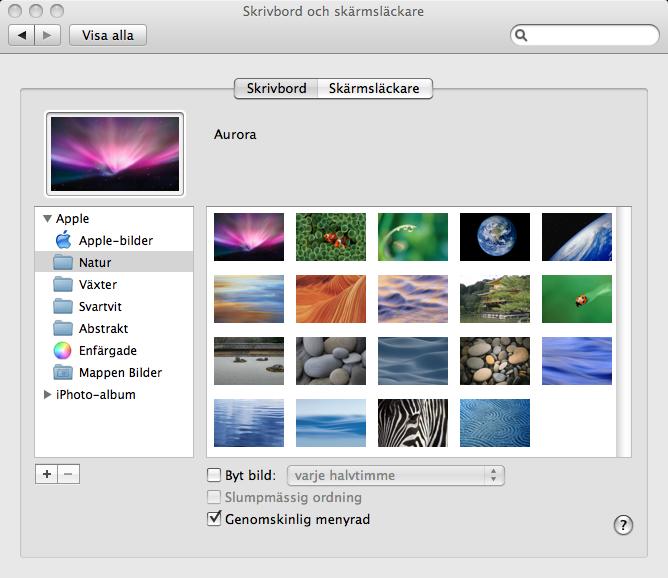The width and height of the screenshot is (668, 578).
Task: Switch to the Skrivbord tab
Action: 276,88
